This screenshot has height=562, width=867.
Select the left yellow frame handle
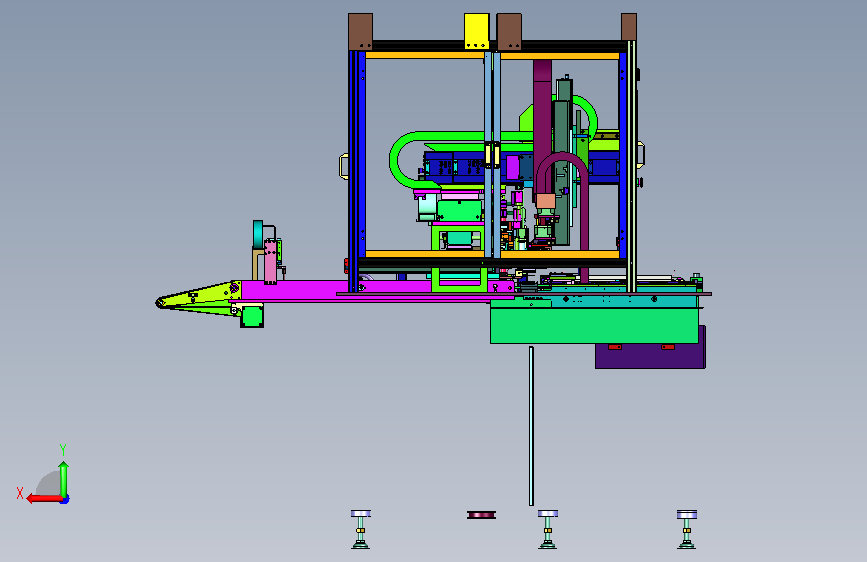click(x=343, y=166)
